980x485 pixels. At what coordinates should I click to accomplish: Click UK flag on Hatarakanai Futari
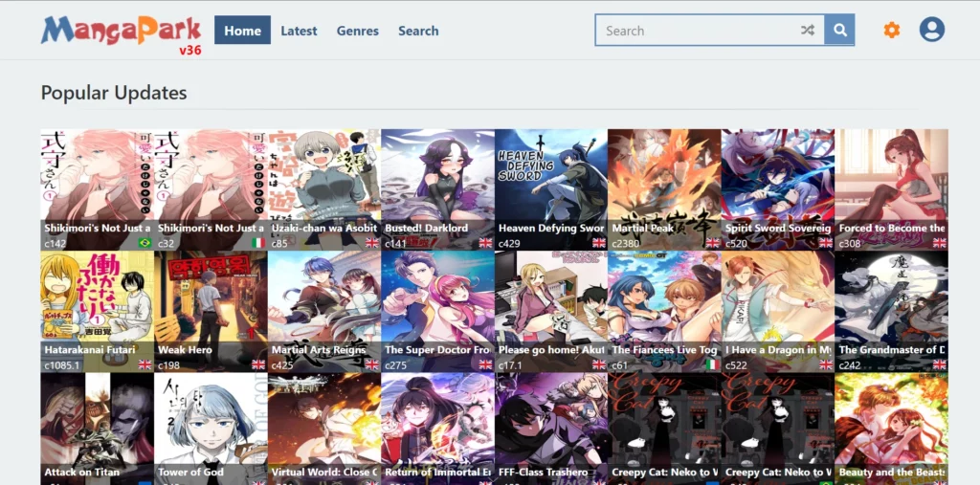click(x=145, y=364)
